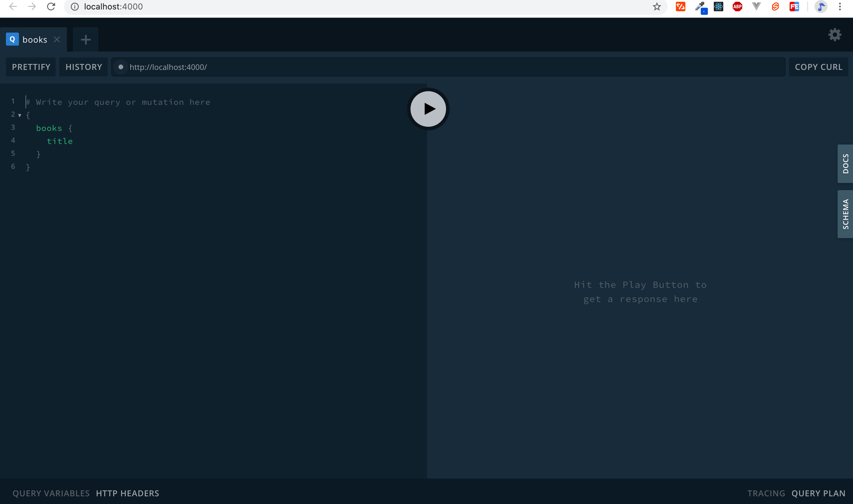Click the Vue devtools extension icon
The width and height of the screenshot is (853, 504).
(x=756, y=7)
